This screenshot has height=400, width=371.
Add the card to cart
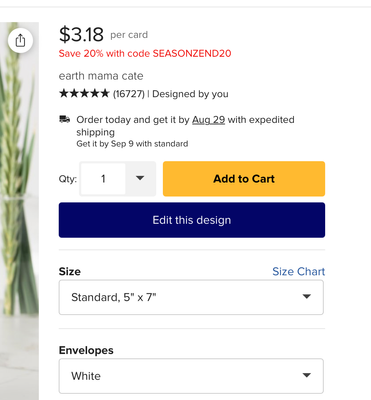244,179
